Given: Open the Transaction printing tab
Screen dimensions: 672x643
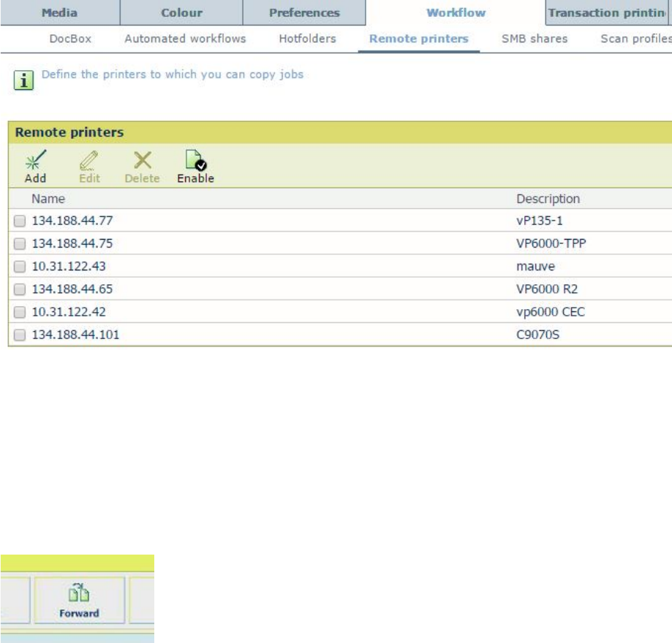Looking at the screenshot, I should click(x=608, y=12).
